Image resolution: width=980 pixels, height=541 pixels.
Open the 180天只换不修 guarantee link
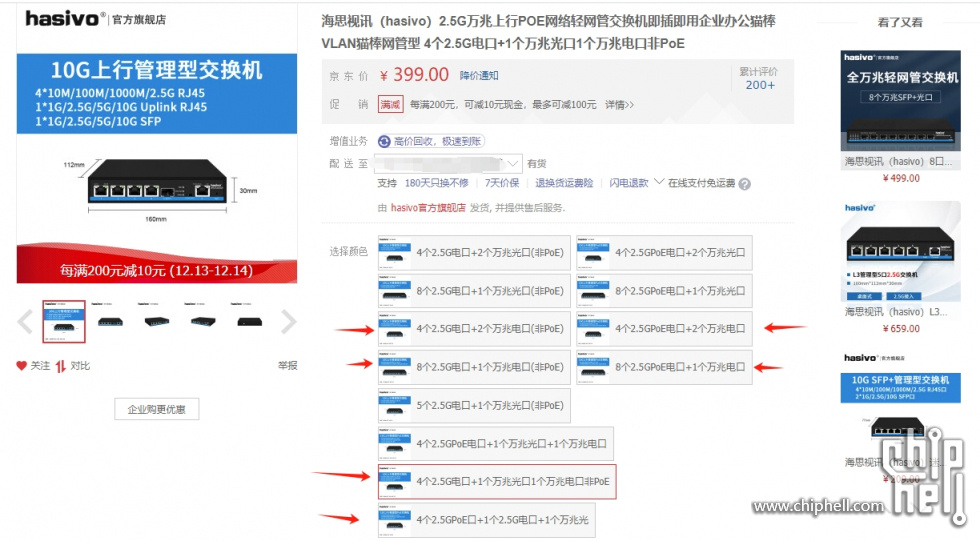pyautogui.click(x=437, y=183)
